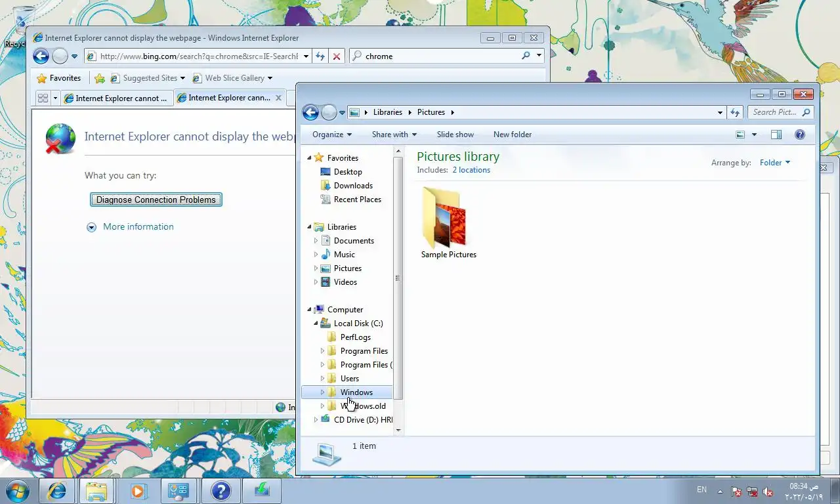Screen dimensions: 840x504
Task: Expand the Documents library node
Action: click(316, 241)
